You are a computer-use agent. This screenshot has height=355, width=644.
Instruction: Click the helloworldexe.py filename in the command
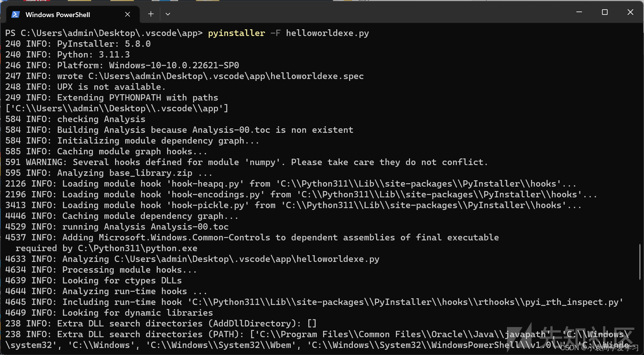click(x=327, y=33)
